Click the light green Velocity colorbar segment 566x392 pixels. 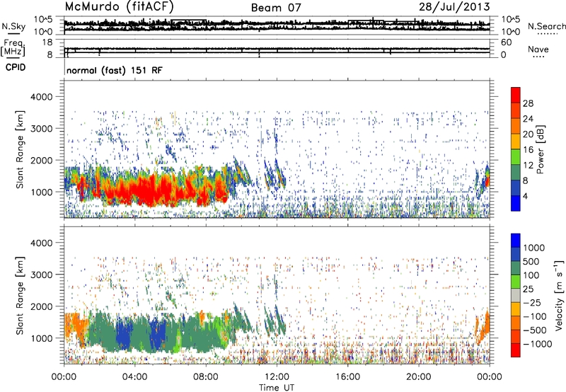point(516,282)
